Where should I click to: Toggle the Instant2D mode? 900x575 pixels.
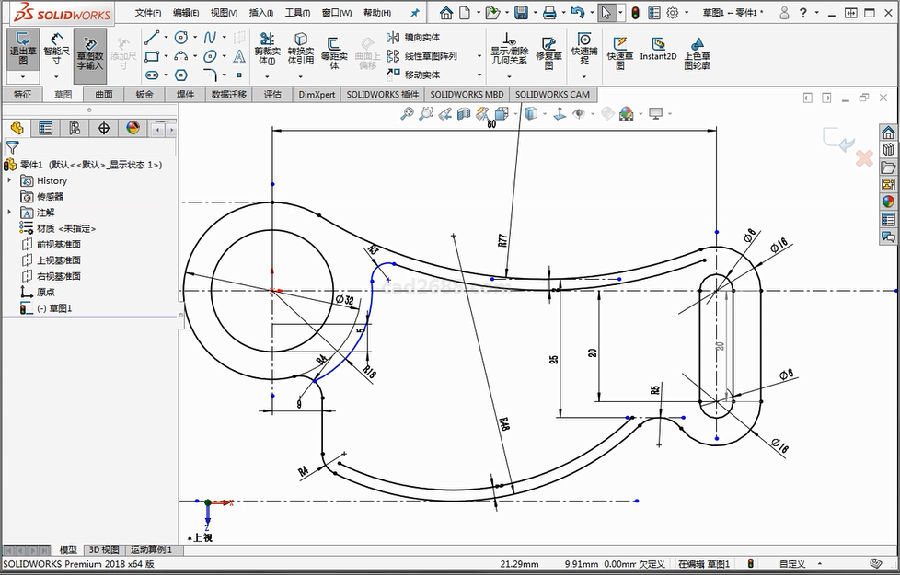click(657, 50)
